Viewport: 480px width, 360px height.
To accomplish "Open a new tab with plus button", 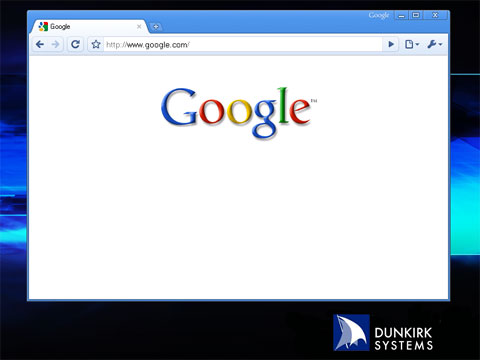I will point(156,27).
